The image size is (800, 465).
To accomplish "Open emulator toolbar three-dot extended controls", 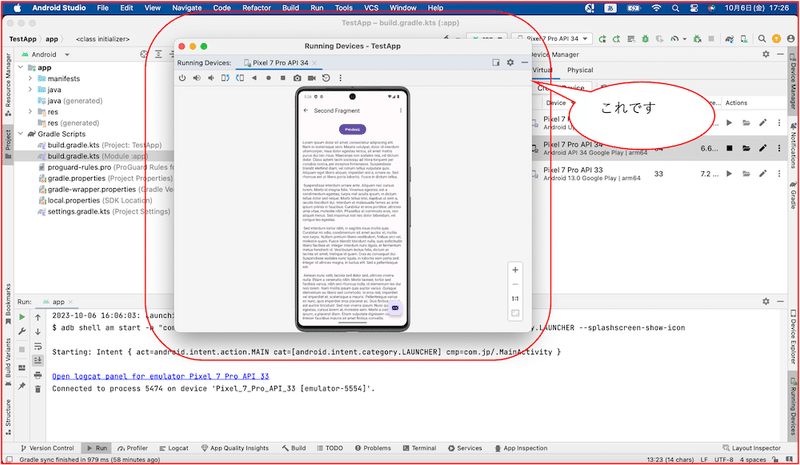I will (x=340, y=78).
